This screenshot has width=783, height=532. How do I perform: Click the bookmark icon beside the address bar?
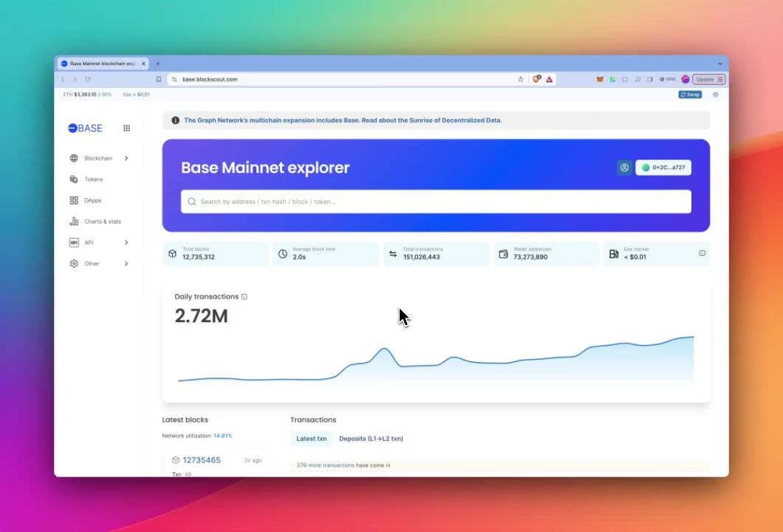click(x=159, y=79)
